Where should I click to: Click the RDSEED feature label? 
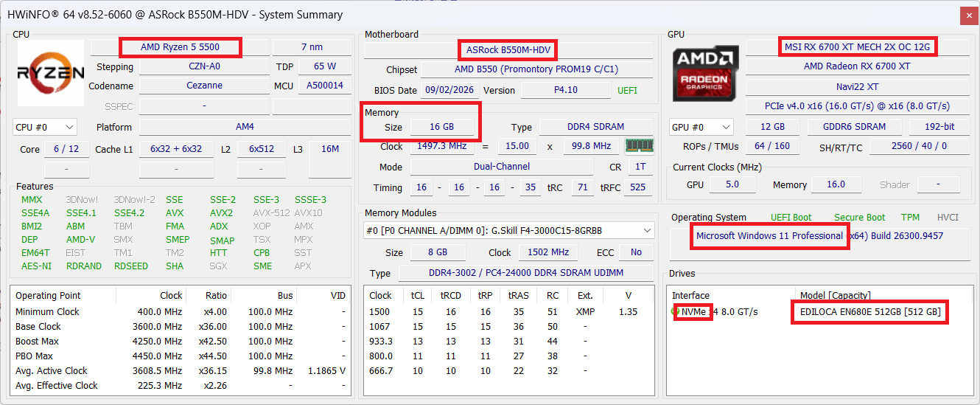pos(131,266)
